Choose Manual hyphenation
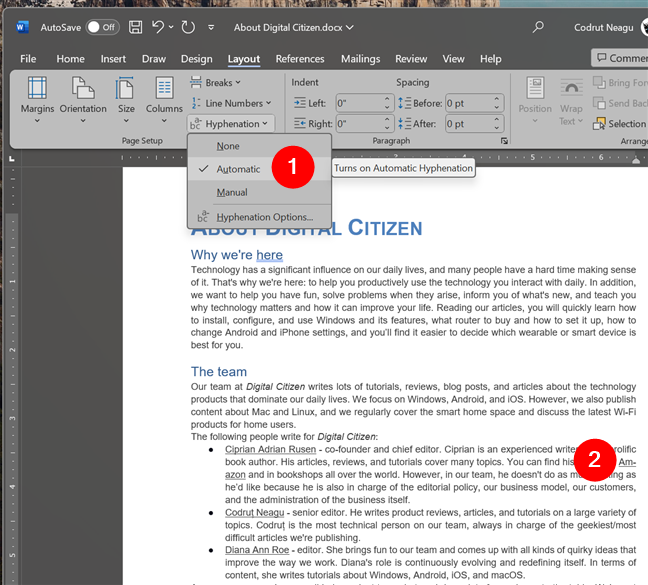 pos(260,192)
